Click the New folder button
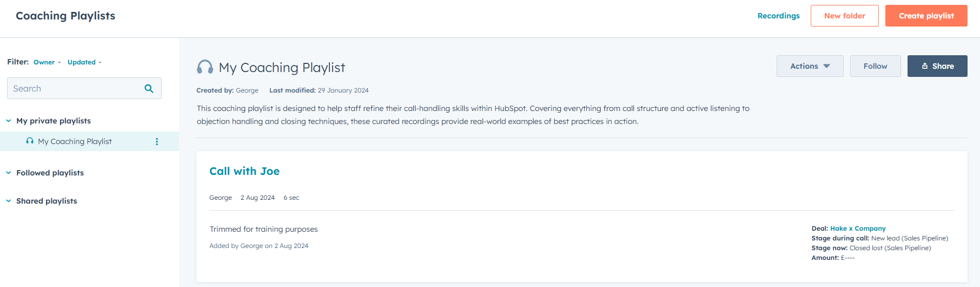The image size is (980, 287). 844,16
